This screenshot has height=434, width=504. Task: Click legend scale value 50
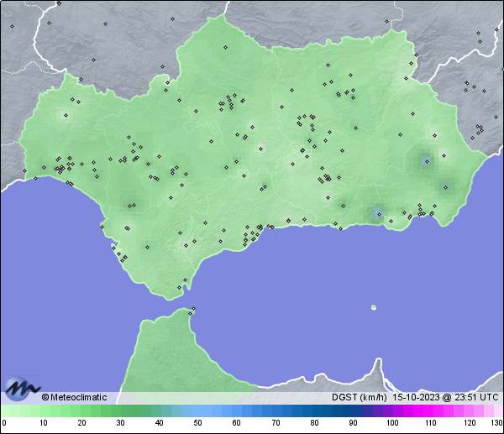(x=198, y=422)
